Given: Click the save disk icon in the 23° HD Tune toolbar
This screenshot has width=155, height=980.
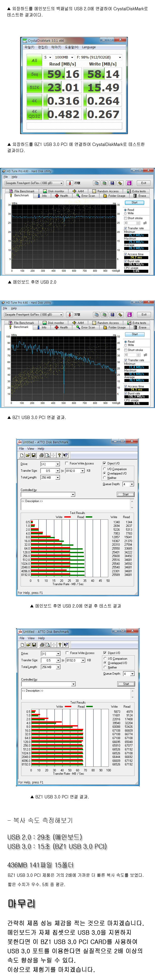Looking at the screenshot, I should [x=112, y=183].
